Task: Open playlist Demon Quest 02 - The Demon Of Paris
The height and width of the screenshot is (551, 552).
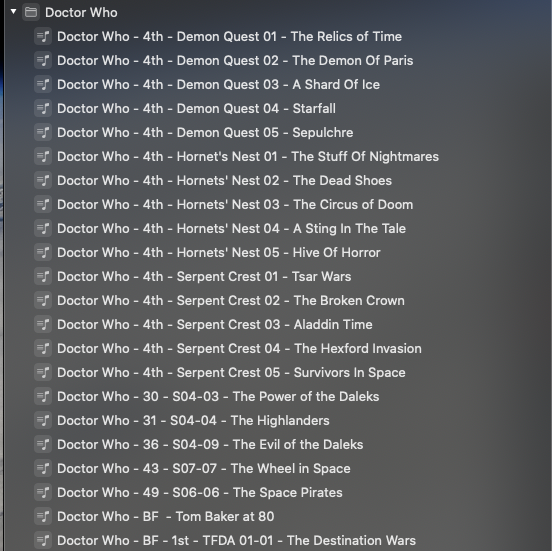Action: (x=235, y=61)
